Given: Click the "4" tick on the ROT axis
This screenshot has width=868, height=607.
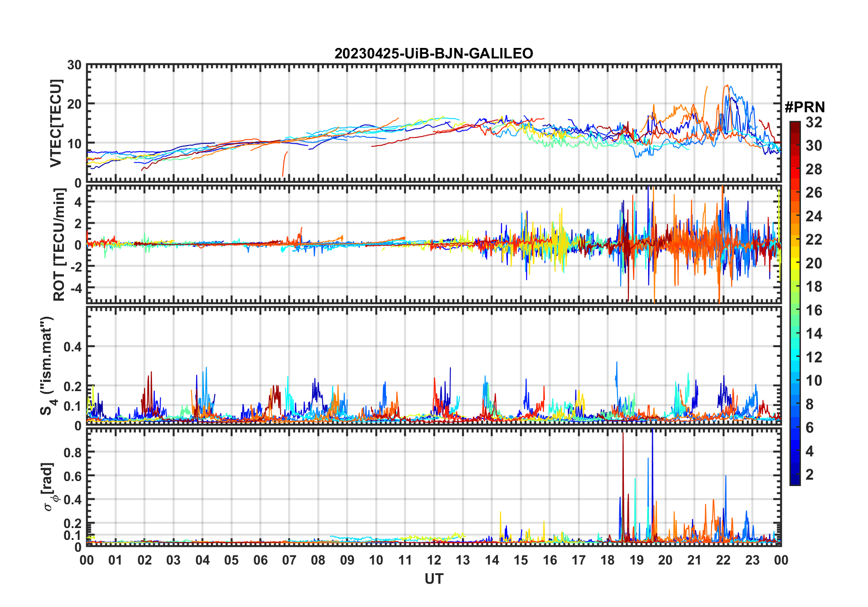Looking at the screenshot, I should click(x=78, y=202).
